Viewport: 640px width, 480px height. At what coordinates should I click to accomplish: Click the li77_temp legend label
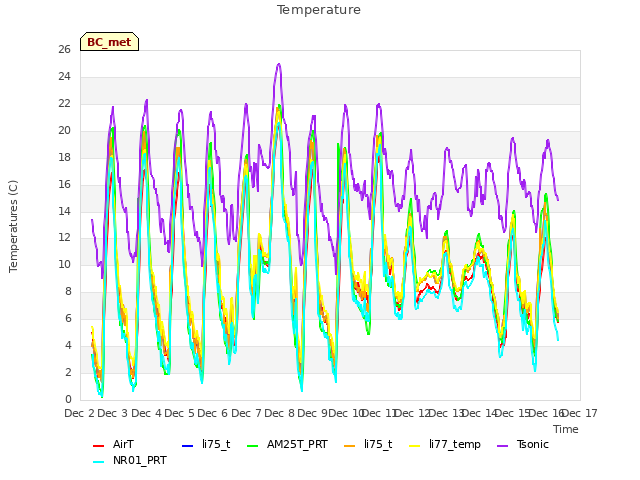(455, 444)
